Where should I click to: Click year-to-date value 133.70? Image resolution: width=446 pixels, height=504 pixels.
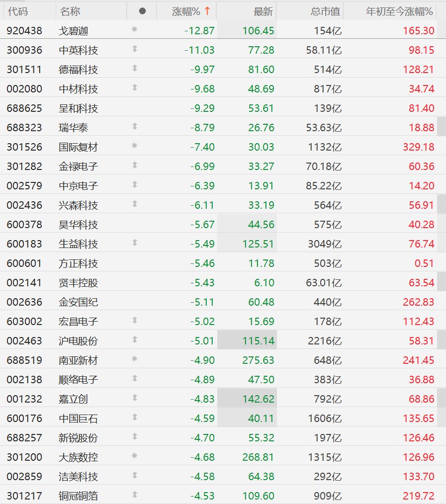[418, 476]
